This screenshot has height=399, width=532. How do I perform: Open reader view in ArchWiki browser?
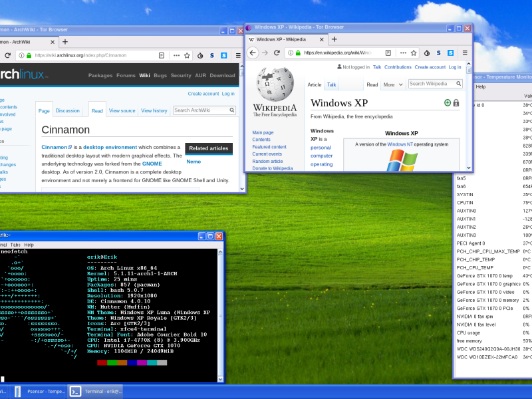[x=162, y=55]
